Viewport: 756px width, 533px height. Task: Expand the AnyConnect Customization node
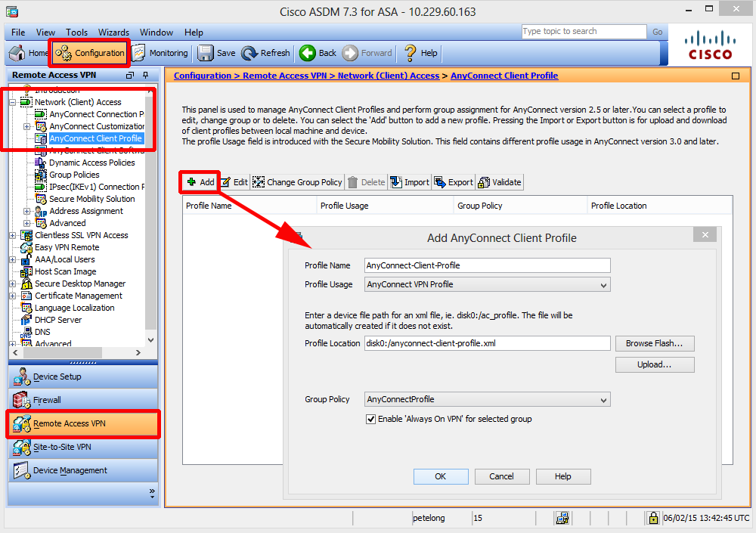tap(27, 126)
